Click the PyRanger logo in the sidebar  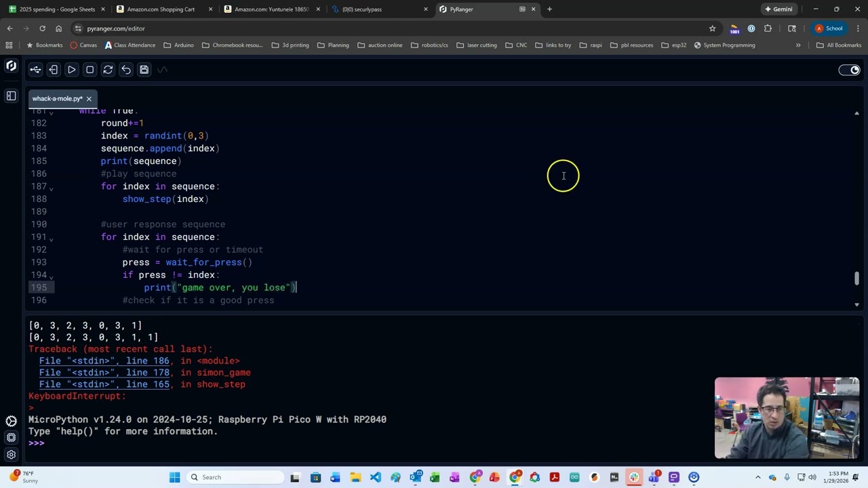tap(11, 66)
